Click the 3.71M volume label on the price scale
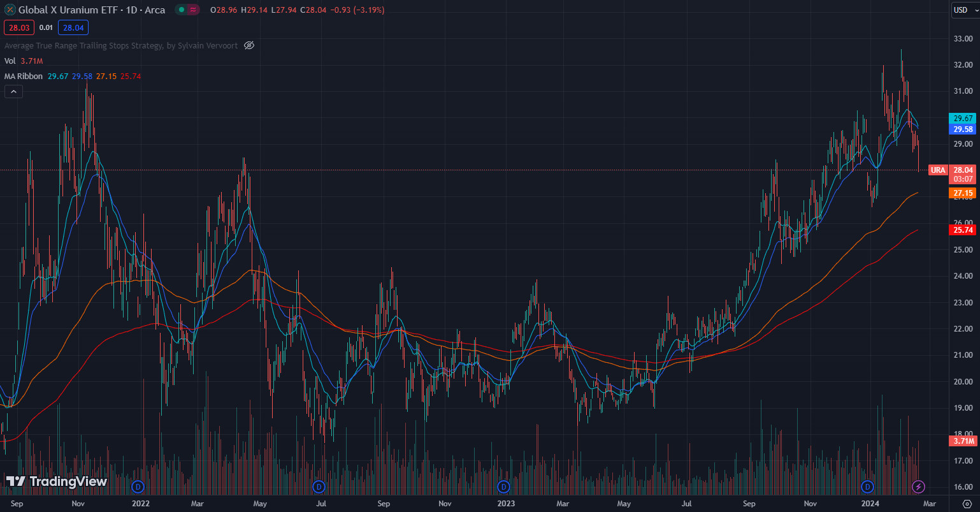The height and width of the screenshot is (512, 980). point(963,441)
